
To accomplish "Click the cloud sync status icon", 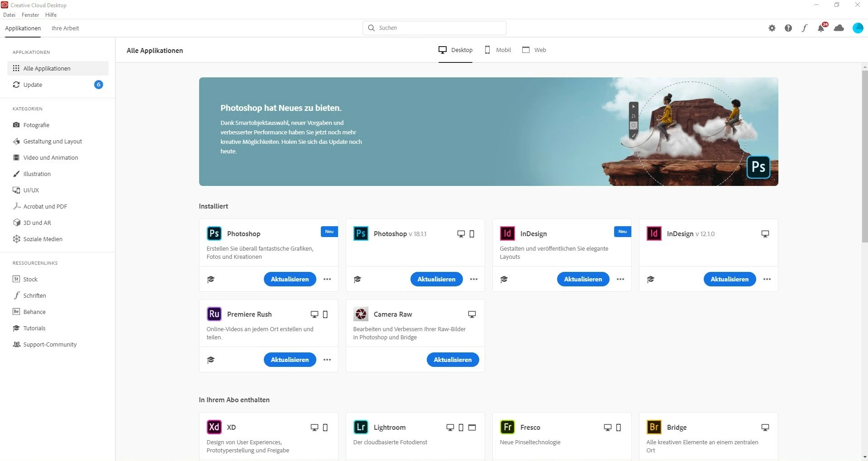I will pyautogui.click(x=839, y=28).
